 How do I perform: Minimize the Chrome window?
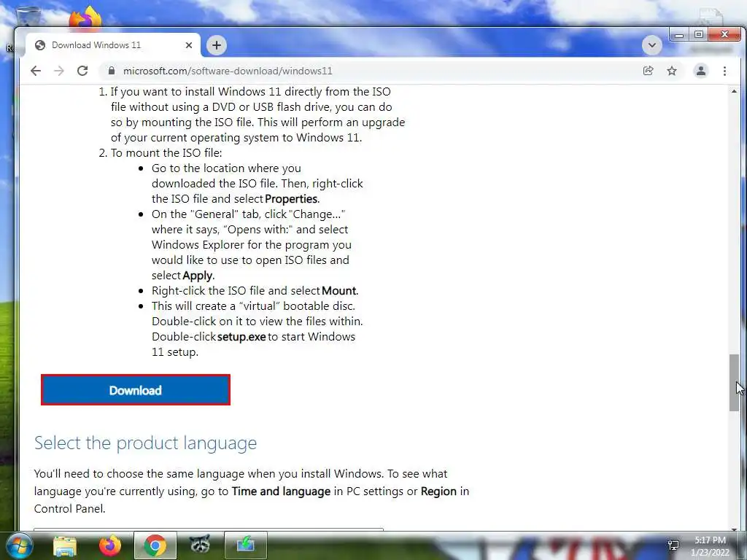(x=679, y=35)
